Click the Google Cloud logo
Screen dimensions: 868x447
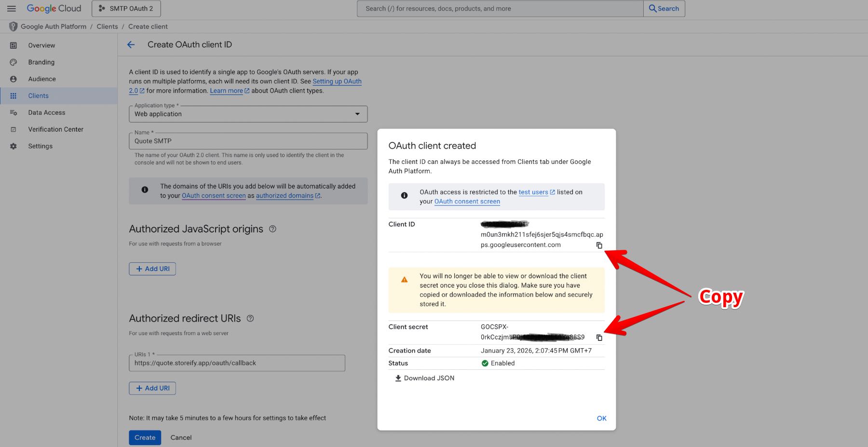point(54,9)
